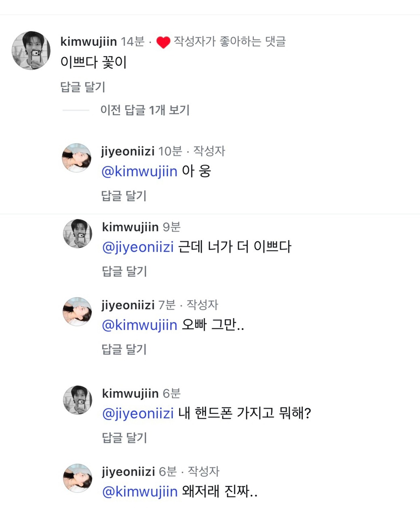420x508 pixels.
Task: Reply to the '이쁘다 꽃이' comment
Action: pyautogui.click(x=83, y=87)
